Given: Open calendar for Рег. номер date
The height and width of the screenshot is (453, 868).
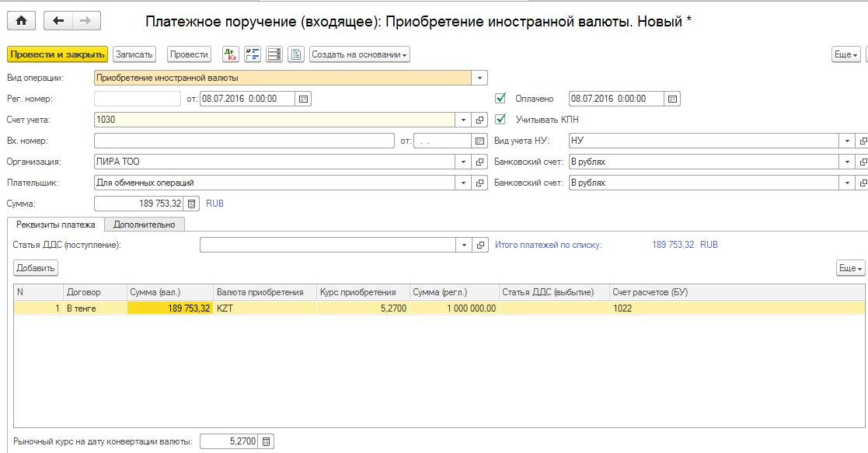Looking at the screenshot, I should coord(303,99).
